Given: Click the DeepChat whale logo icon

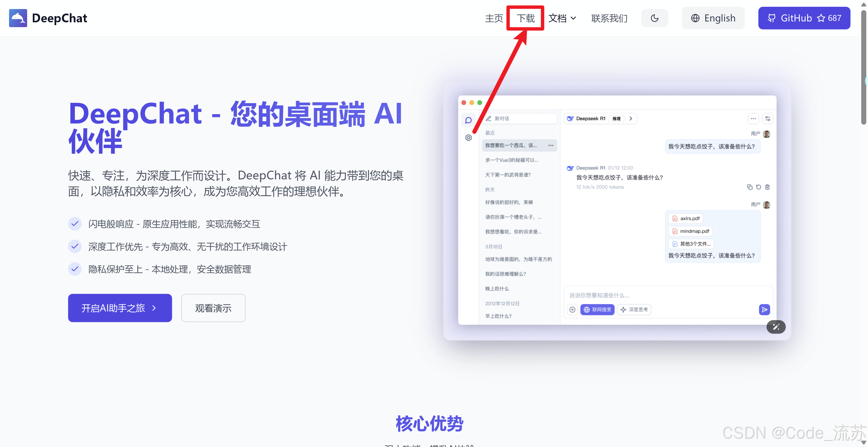Looking at the screenshot, I should 18,18.
